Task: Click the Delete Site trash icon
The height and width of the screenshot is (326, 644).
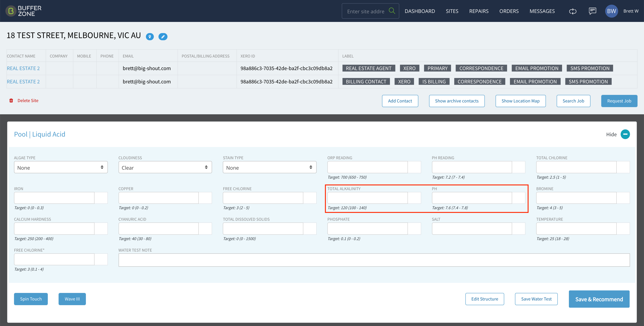Action: point(11,100)
